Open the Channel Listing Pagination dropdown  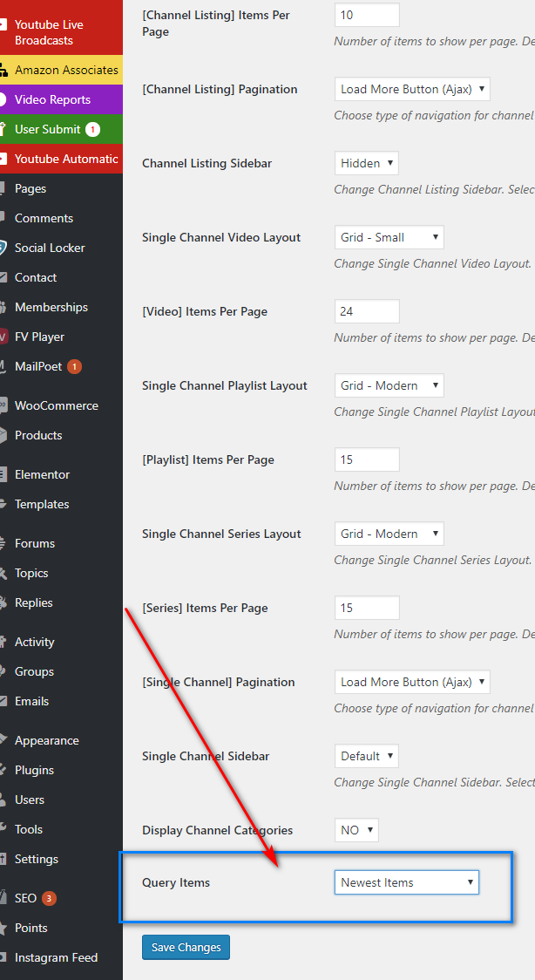coord(412,89)
